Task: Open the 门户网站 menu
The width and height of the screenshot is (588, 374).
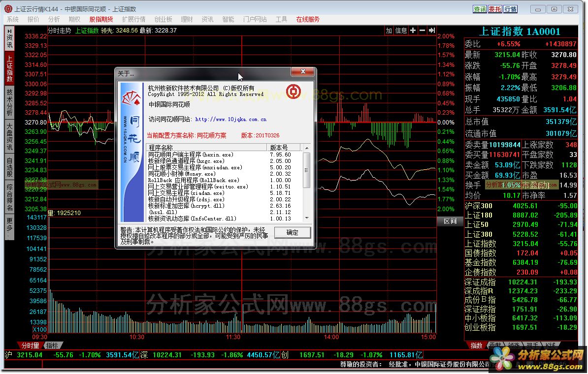Action: [x=255, y=19]
